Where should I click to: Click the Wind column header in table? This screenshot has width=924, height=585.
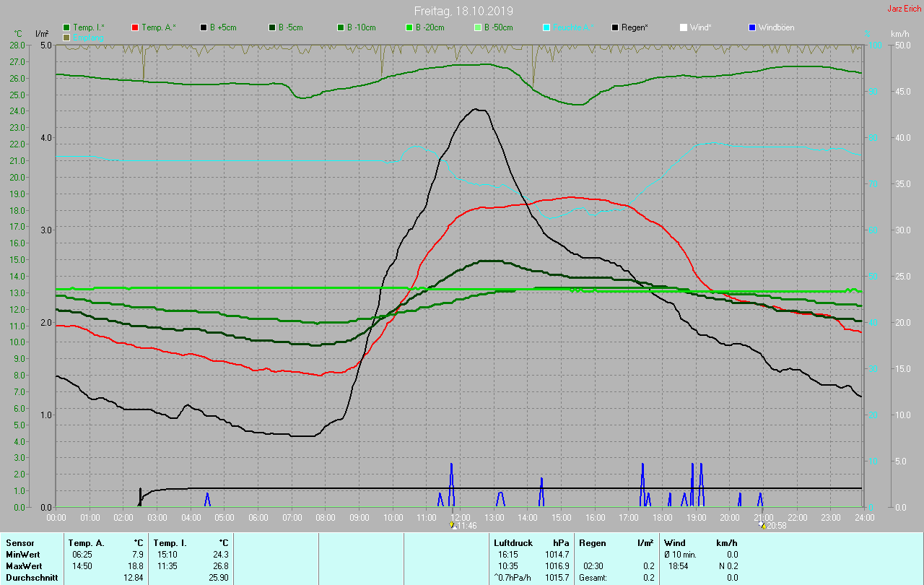675,543
